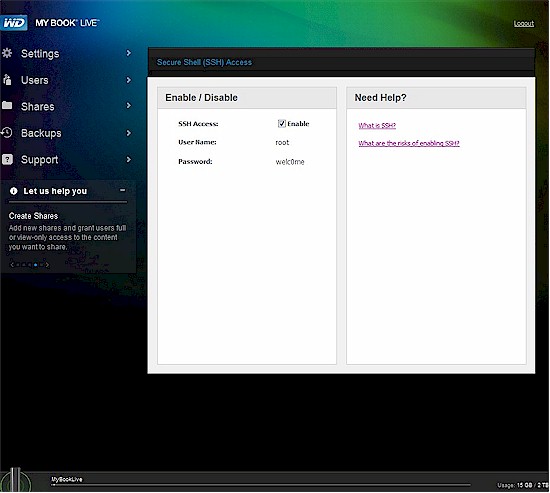Screen dimensions: 550x493
Task: Click the Support question mark icon
Action: click(x=7, y=159)
